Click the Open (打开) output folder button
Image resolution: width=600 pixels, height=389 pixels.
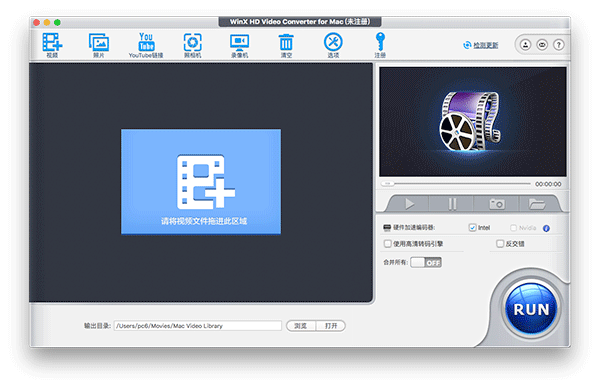pos(331,326)
